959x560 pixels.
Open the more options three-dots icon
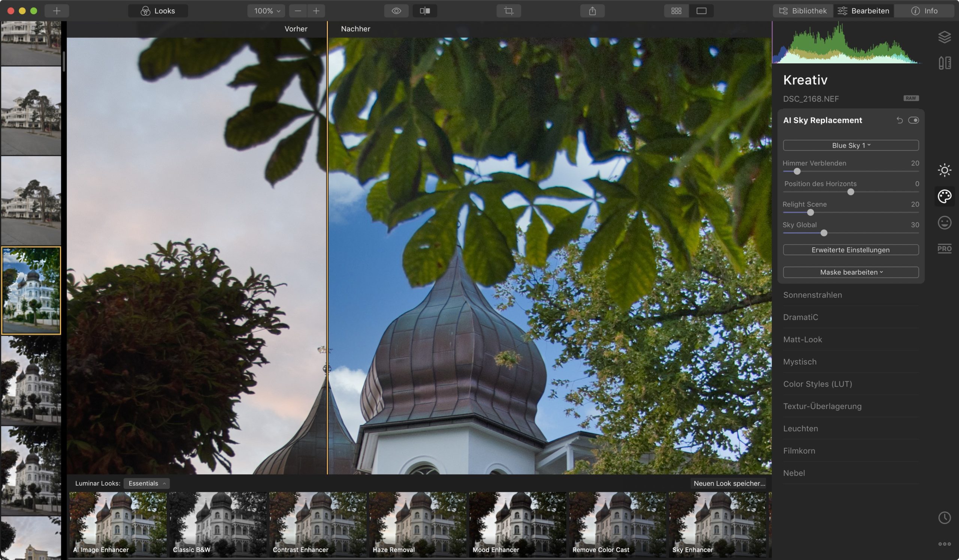click(x=944, y=544)
